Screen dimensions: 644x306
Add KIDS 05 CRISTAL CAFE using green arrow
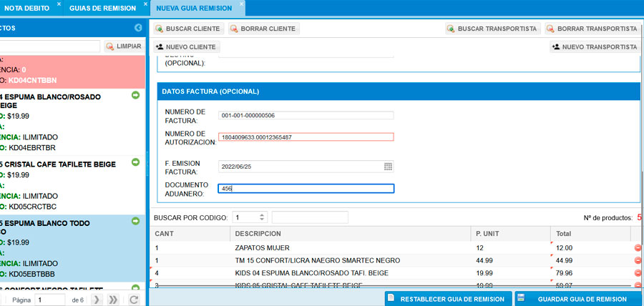click(135, 163)
